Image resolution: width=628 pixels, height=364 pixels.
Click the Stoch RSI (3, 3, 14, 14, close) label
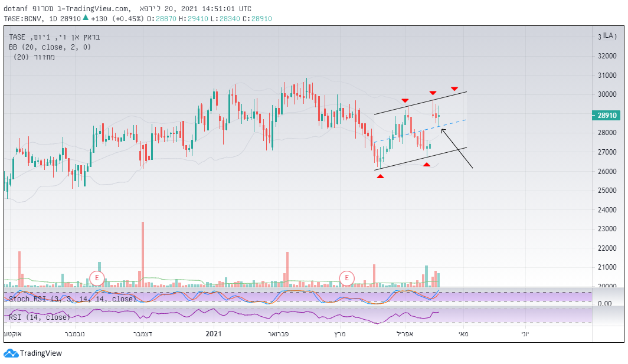[x=73, y=299]
